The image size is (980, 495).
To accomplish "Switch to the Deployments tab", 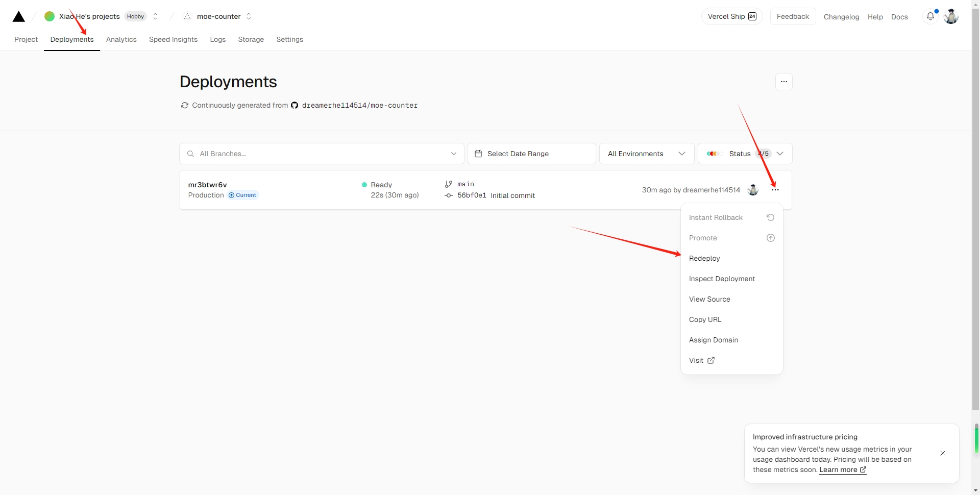I will click(72, 39).
